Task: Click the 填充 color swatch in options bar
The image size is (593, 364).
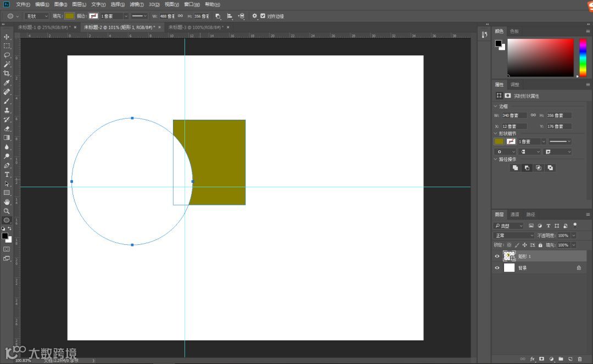Action: [70, 16]
